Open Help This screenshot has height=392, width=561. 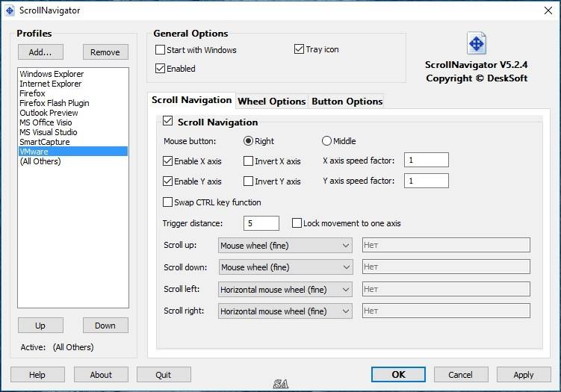(x=37, y=375)
